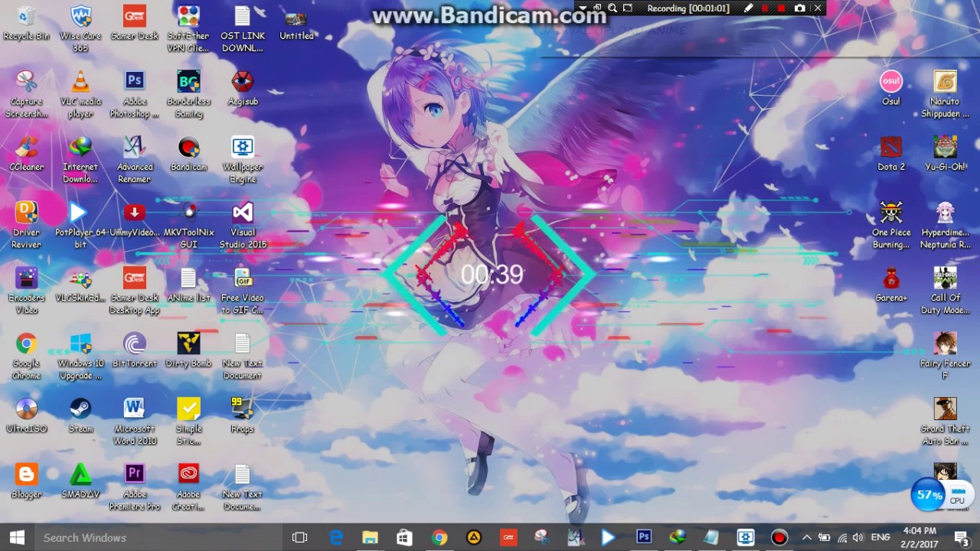
Task: Open the ANime list text file
Action: tap(188, 285)
